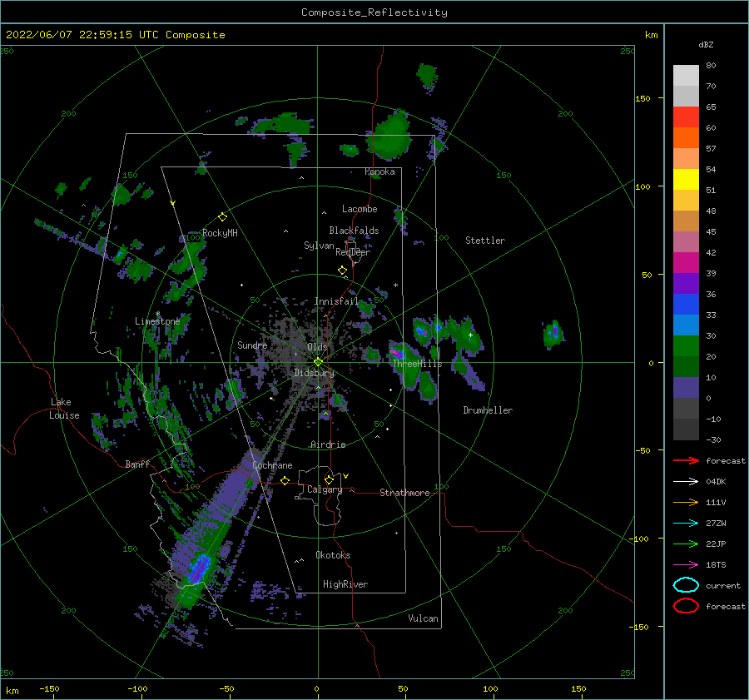Click the Strathmore label
The image size is (749, 700).
pos(404,493)
